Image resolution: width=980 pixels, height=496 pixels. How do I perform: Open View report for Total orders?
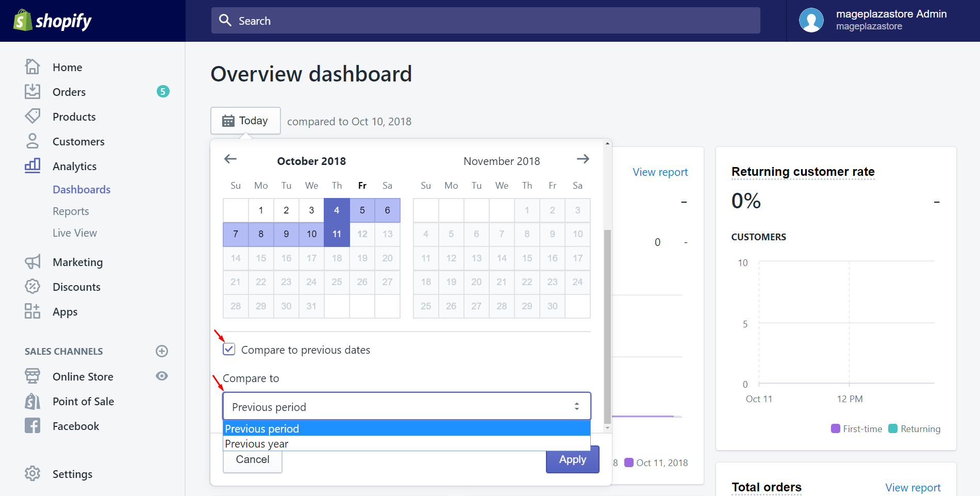[x=913, y=487]
